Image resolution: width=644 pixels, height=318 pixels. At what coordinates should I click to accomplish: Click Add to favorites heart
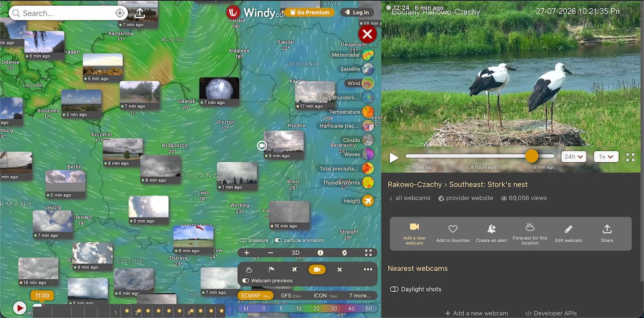[x=453, y=234]
